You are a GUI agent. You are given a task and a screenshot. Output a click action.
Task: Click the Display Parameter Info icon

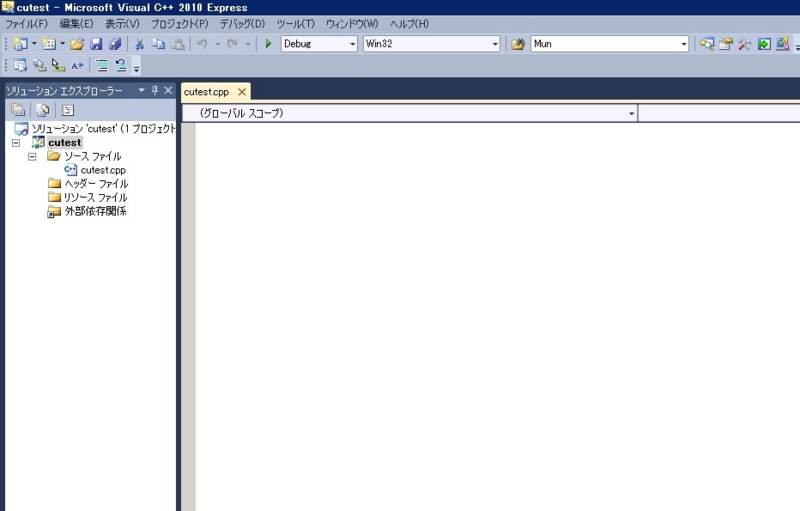pyautogui.click(x=39, y=65)
